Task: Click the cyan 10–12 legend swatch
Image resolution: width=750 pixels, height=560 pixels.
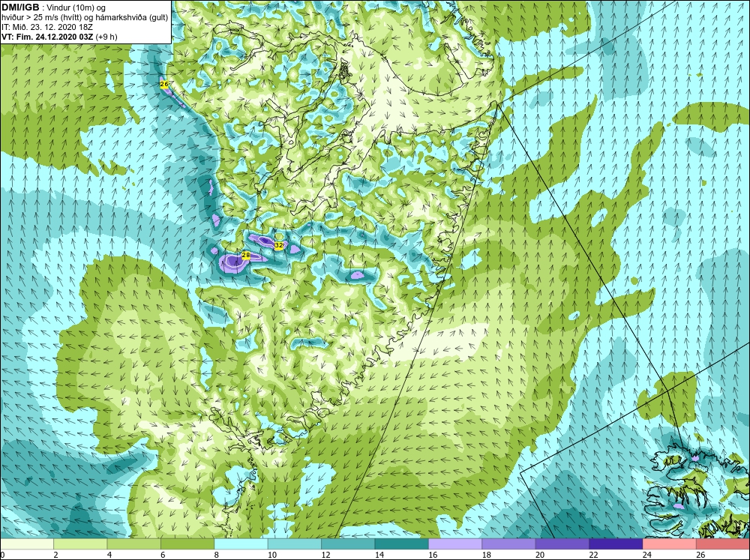Action: click(x=295, y=544)
